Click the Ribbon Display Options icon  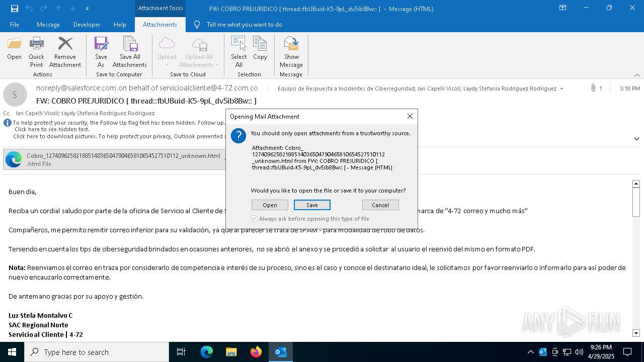[563, 8]
